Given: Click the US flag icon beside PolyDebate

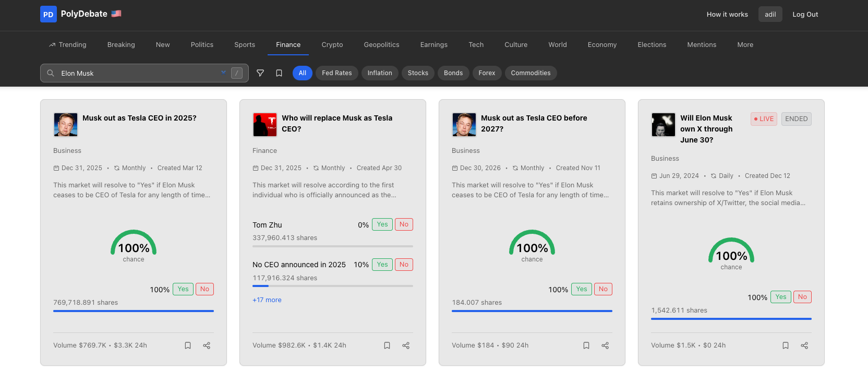Looking at the screenshot, I should click(116, 14).
